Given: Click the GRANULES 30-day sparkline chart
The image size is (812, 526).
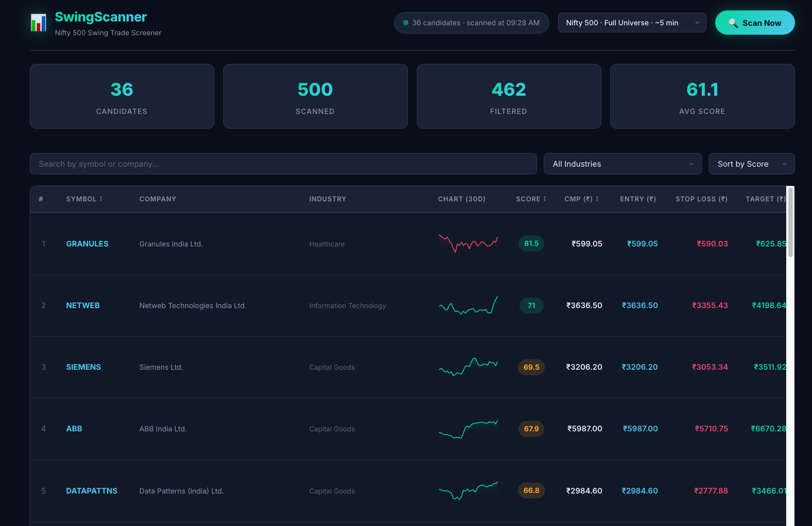Looking at the screenshot, I should 468,244.
